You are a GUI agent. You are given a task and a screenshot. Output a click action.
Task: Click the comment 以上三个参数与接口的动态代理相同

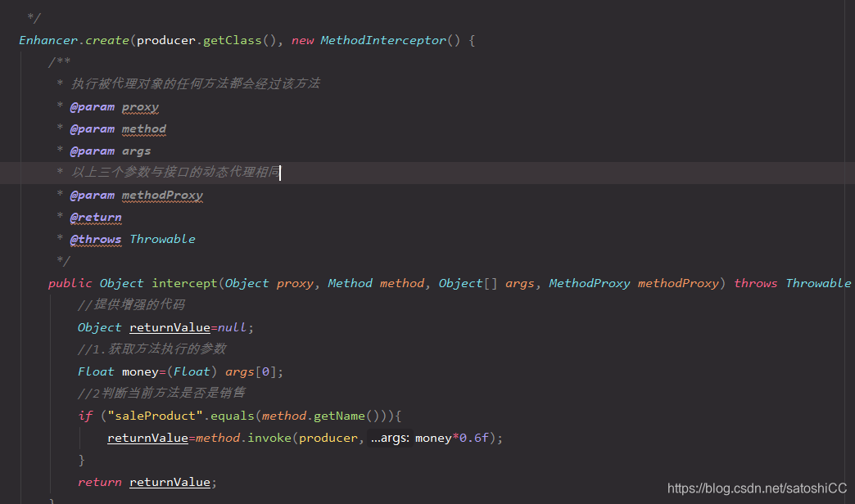tap(175, 172)
